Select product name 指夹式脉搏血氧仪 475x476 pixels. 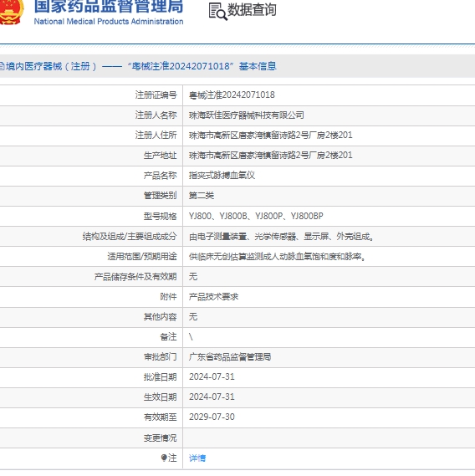click(222, 176)
